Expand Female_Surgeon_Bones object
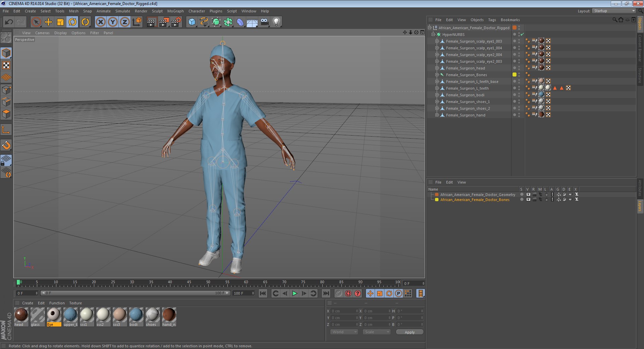 tap(437, 75)
